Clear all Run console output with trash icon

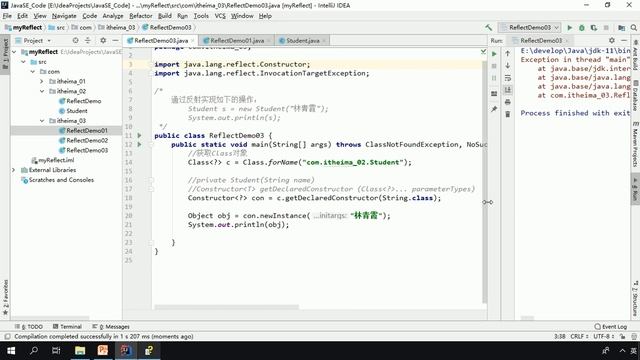point(507,114)
